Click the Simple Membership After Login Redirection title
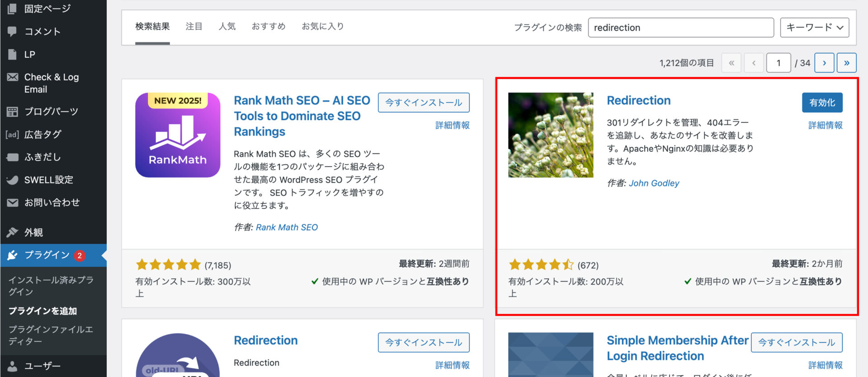Viewport: 868px width, 377px height. pyautogui.click(x=677, y=348)
